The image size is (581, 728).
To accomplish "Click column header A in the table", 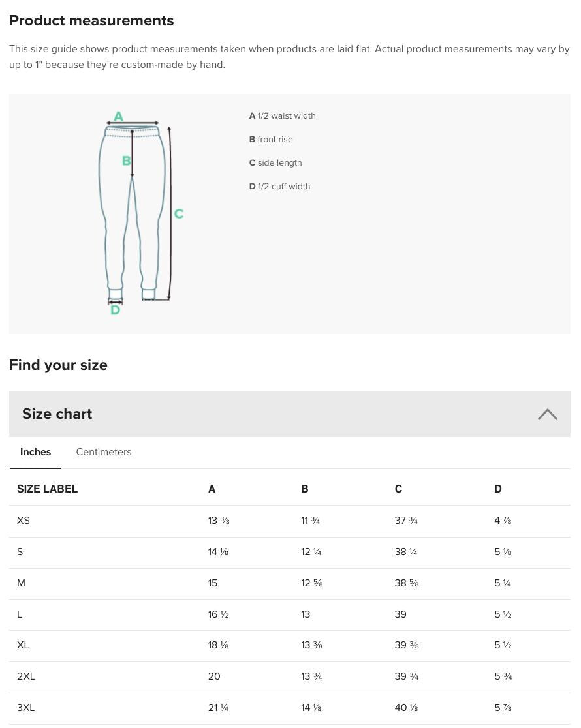I will [x=212, y=489].
